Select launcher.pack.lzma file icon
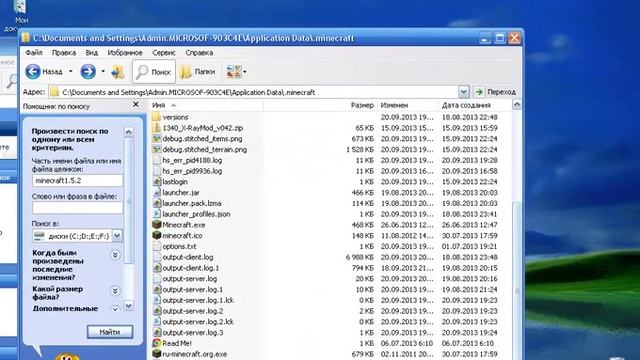The width and height of the screenshot is (640, 360). pos(156,203)
